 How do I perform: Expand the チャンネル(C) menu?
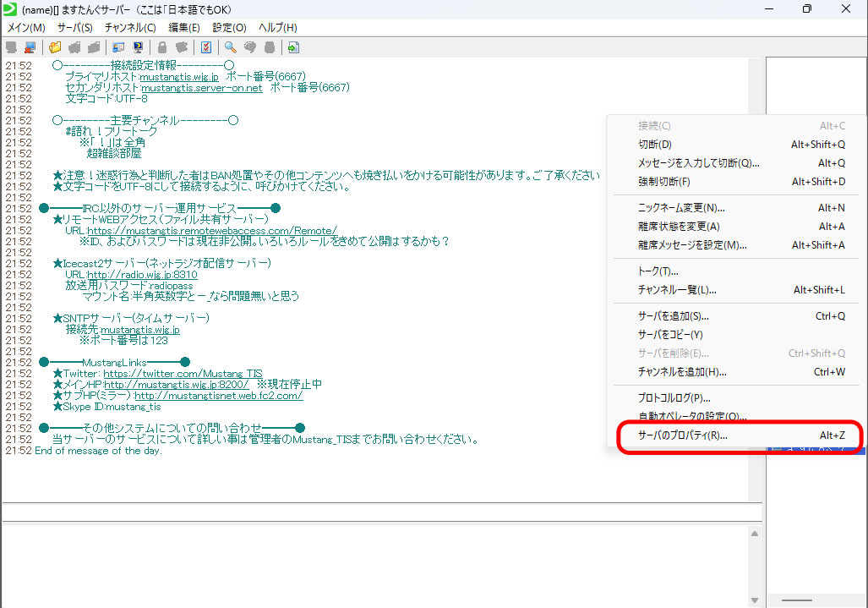pos(130,27)
